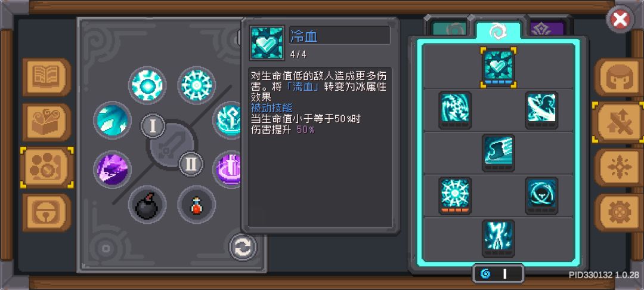Click the snowflake vortex skill icon
The image size is (644, 290).
[455, 110]
